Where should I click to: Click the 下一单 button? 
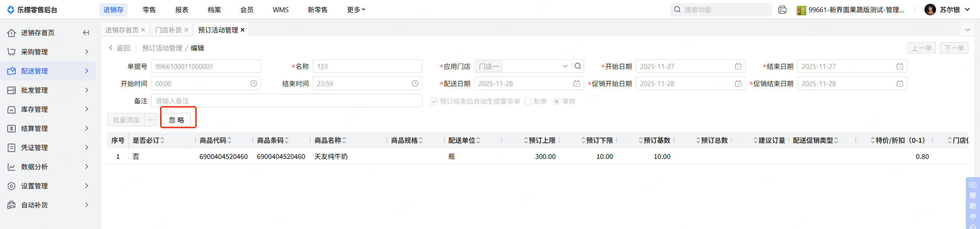pyautogui.click(x=954, y=48)
